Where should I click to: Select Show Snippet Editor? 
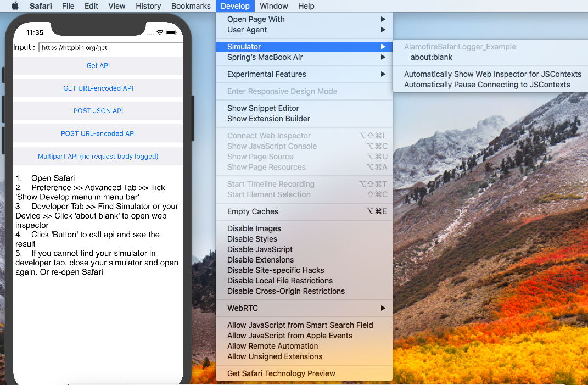(304, 108)
